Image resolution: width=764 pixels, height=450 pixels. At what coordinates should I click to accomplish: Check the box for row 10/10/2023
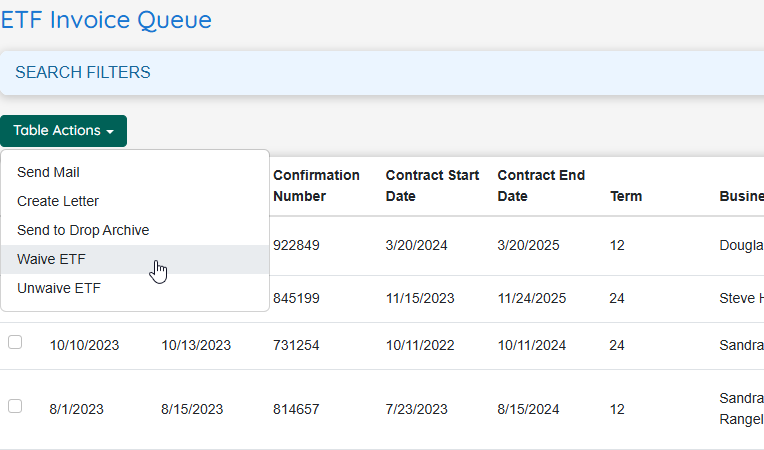15,342
